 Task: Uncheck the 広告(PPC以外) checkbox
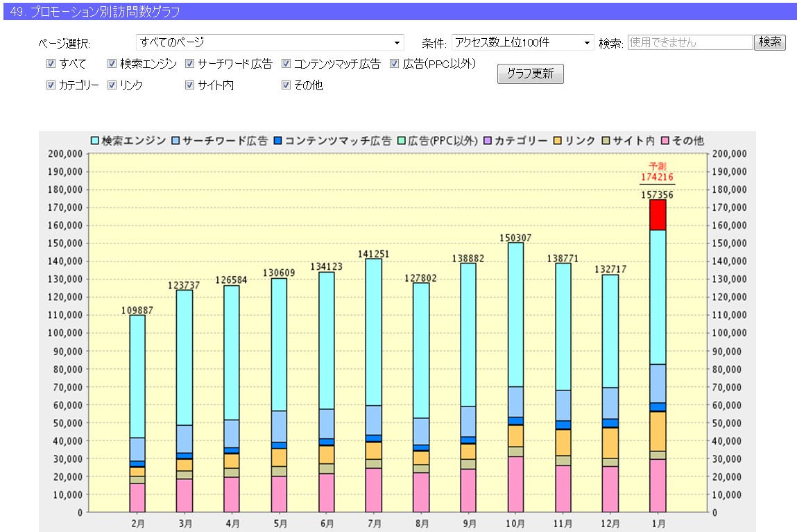(x=395, y=64)
